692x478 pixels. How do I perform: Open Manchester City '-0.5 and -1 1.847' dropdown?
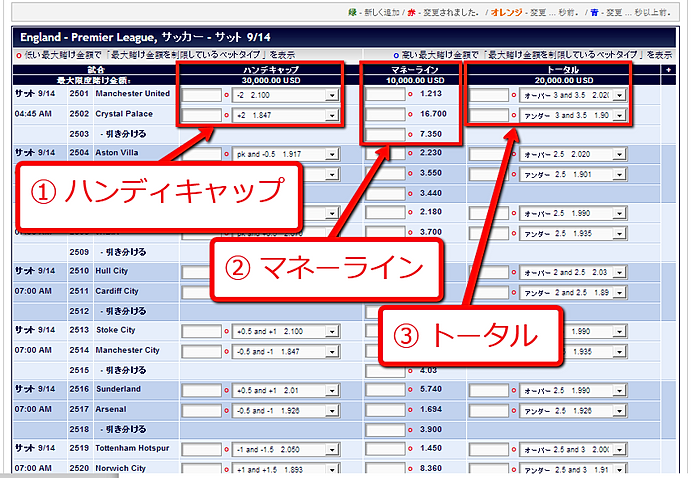[x=286, y=352]
